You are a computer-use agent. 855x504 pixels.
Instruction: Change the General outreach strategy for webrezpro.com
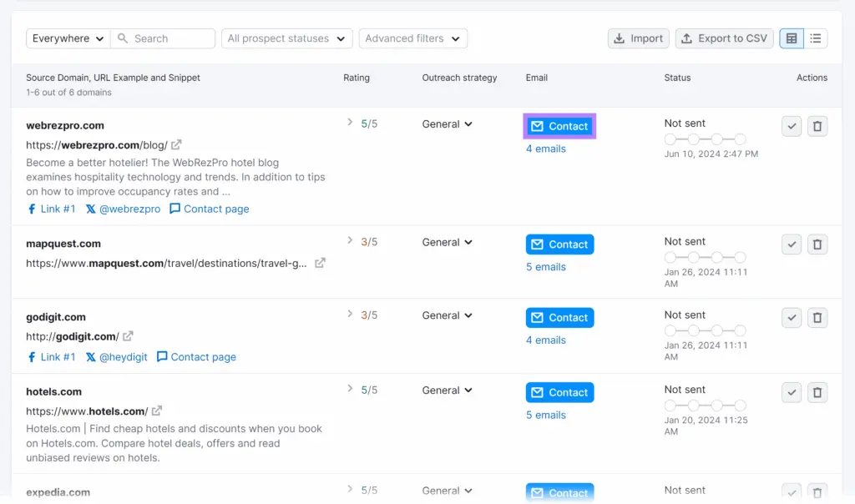[x=447, y=124]
